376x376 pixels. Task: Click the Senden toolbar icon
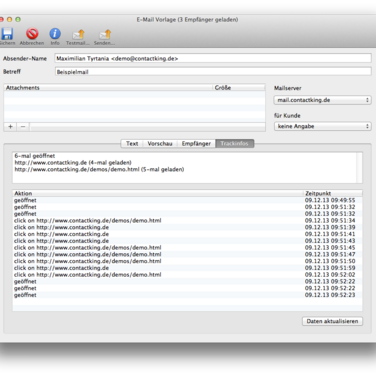pyautogui.click(x=105, y=34)
